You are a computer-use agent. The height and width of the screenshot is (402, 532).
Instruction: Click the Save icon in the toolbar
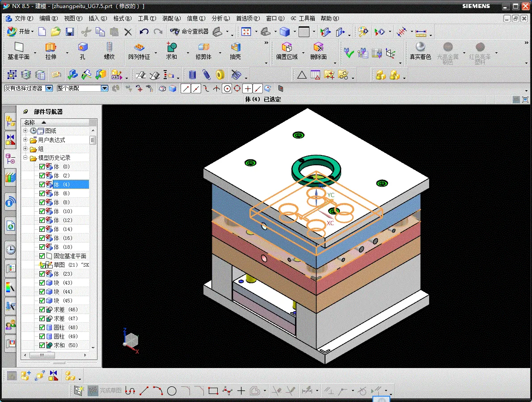click(x=70, y=32)
